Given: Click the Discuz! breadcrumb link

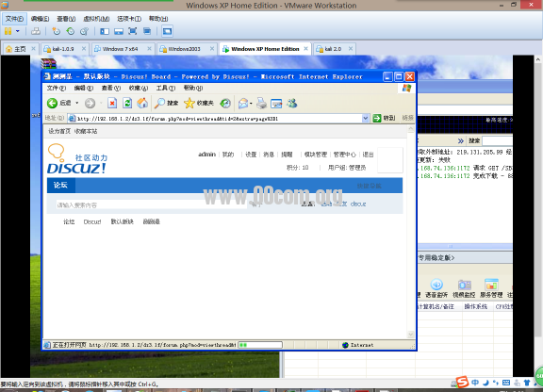Looking at the screenshot, I should 92,221.
